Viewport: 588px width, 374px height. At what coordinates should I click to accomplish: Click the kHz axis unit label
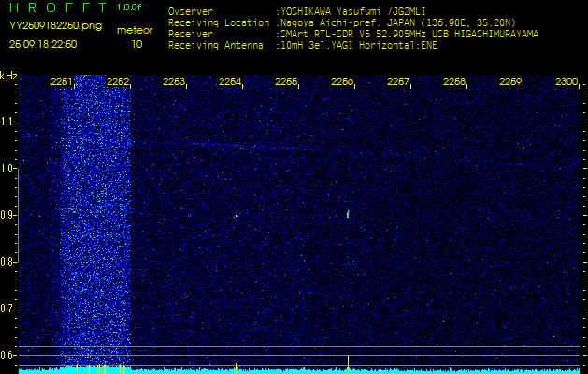[x=8, y=76]
